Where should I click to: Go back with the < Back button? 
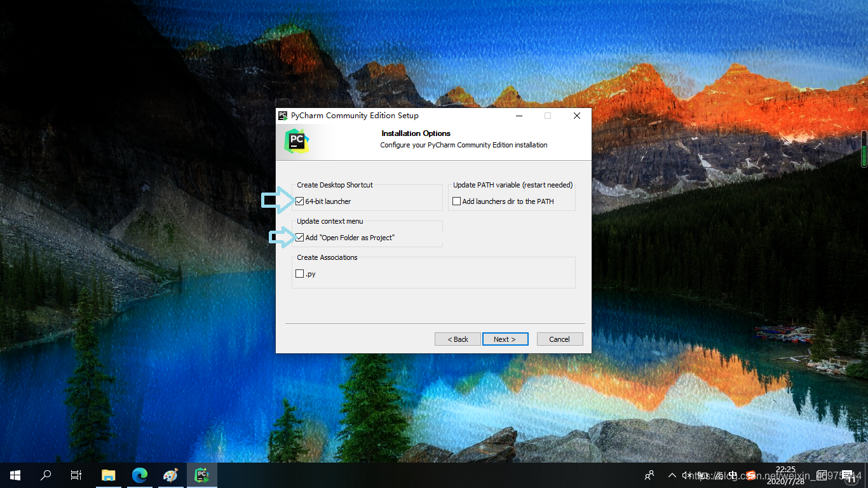coord(458,339)
